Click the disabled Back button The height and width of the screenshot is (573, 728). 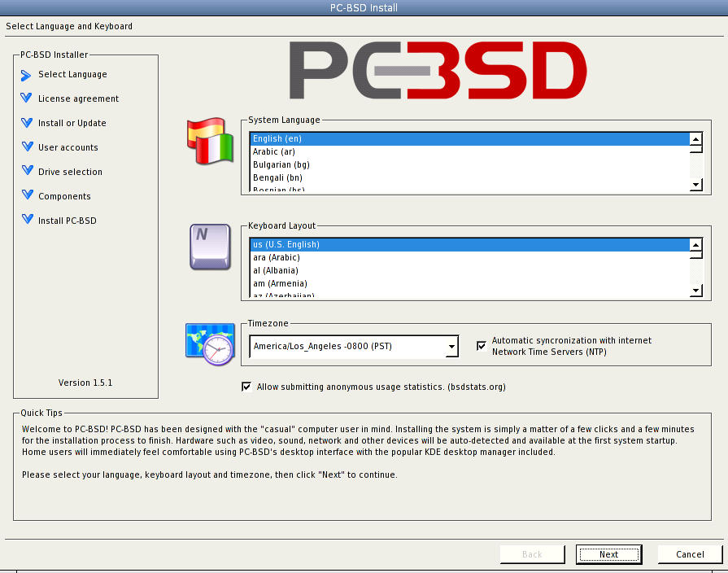[x=533, y=553]
